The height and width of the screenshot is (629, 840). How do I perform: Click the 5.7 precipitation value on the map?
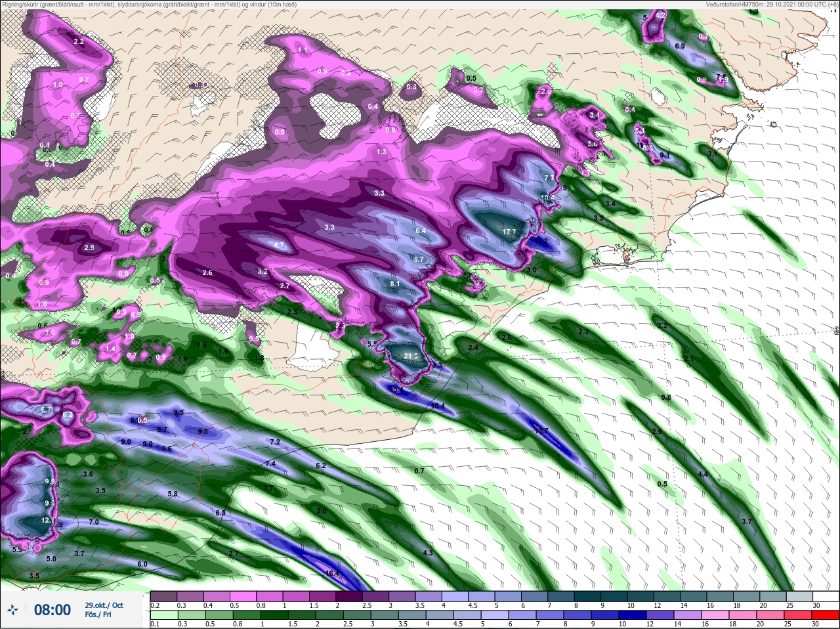tap(419, 259)
